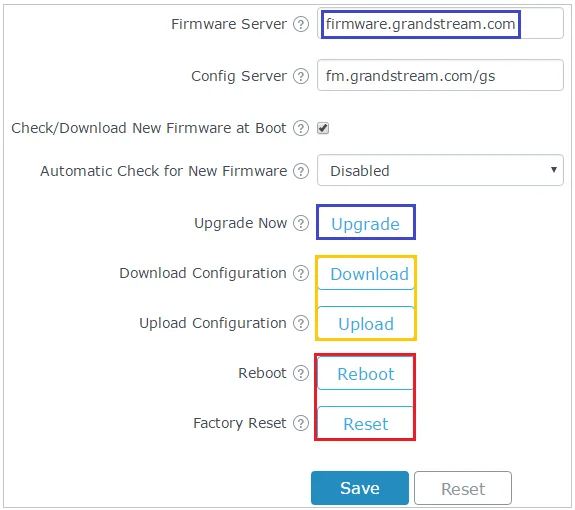The image size is (575, 510).
Task: Click the Download configuration button
Action: click(x=366, y=274)
